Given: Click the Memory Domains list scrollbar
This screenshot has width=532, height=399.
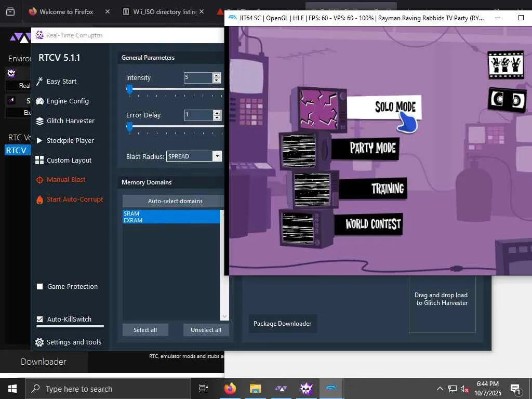Looking at the screenshot, I should (x=224, y=264).
